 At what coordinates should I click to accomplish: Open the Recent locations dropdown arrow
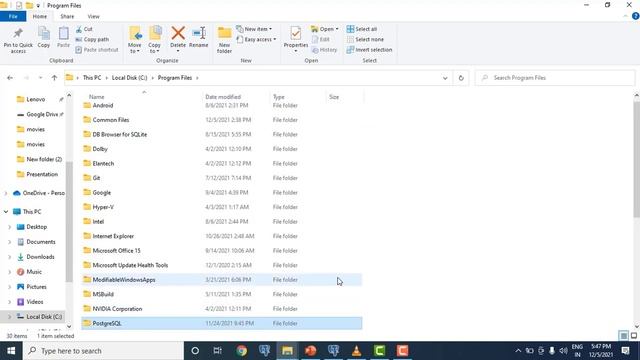(40, 78)
